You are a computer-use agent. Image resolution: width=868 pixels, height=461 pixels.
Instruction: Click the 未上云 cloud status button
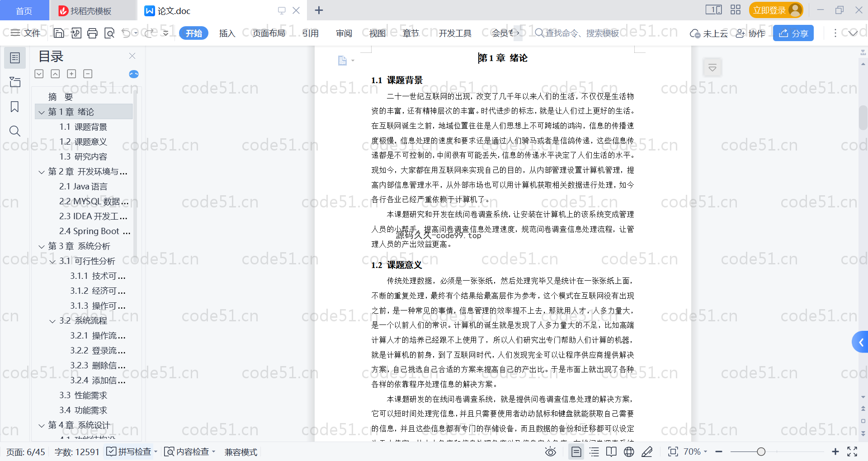708,33
